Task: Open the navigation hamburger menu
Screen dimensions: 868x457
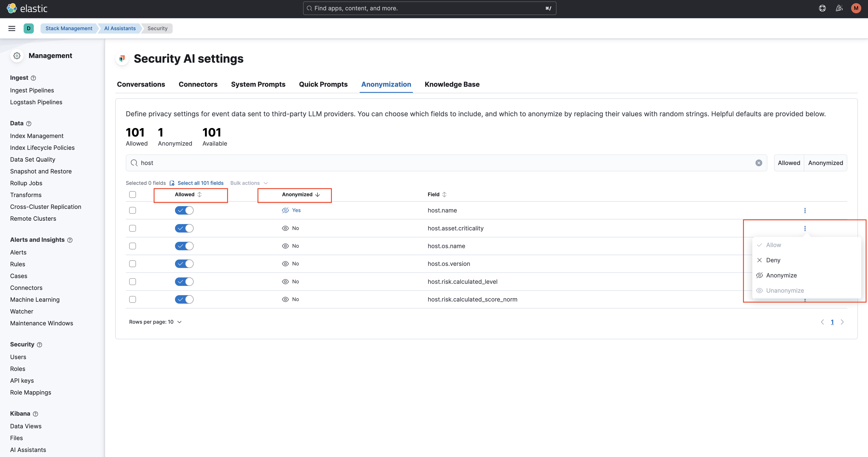Action: pyautogui.click(x=12, y=28)
